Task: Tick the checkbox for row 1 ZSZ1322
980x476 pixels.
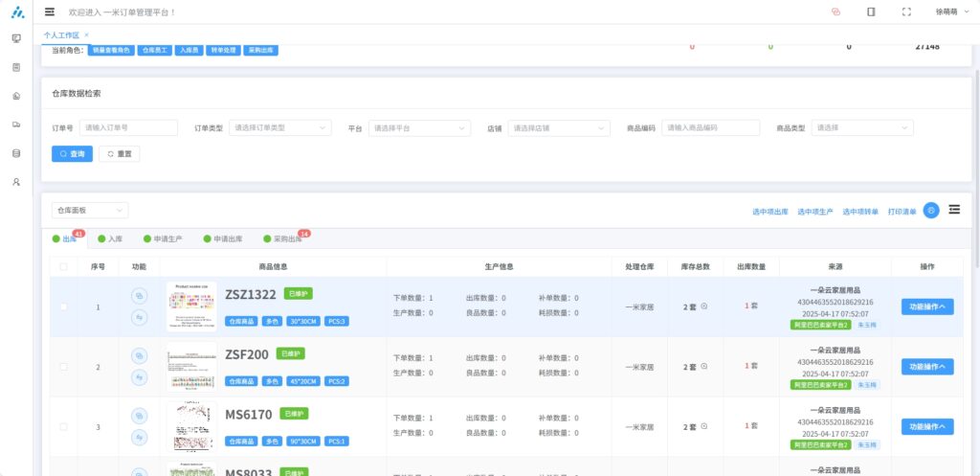Action: pyautogui.click(x=64, y=306)
